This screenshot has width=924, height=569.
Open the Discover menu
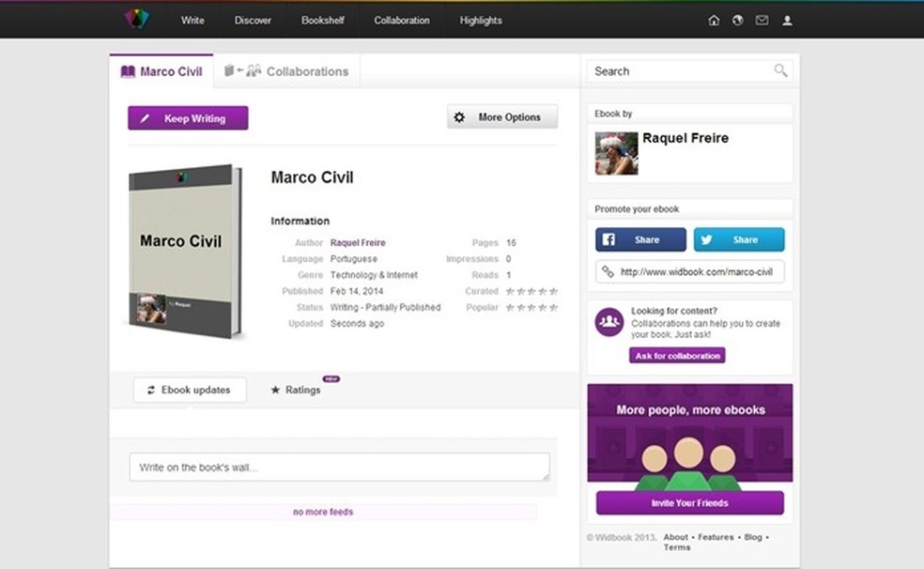253,21
